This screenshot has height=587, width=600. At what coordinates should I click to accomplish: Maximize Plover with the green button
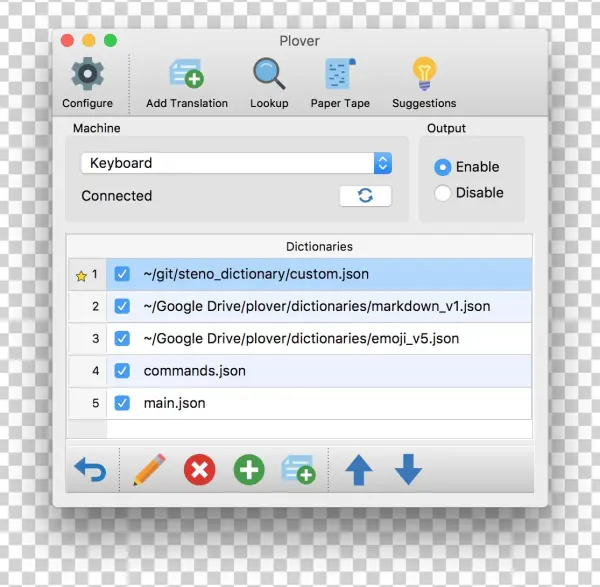click(111, 41)
